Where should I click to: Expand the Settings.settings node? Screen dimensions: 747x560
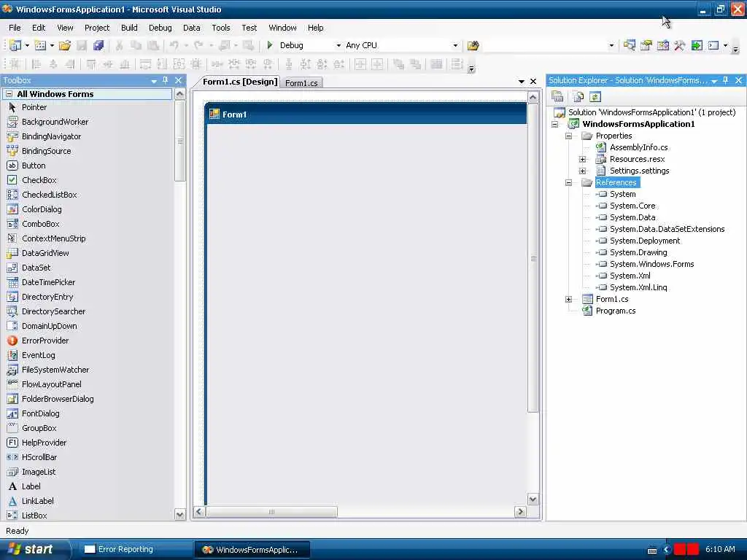pyautogui.click(x=582, y=171)
